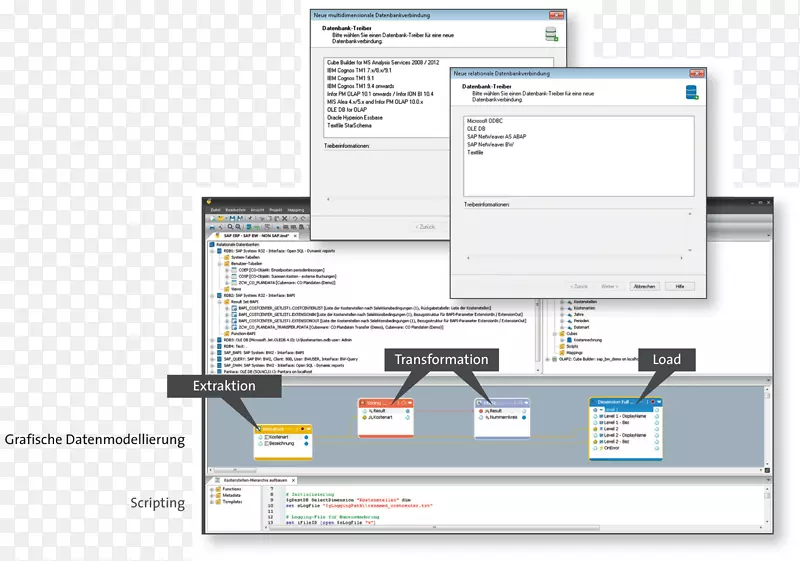Click the Save All toolbar icon

tap(240, 218)
